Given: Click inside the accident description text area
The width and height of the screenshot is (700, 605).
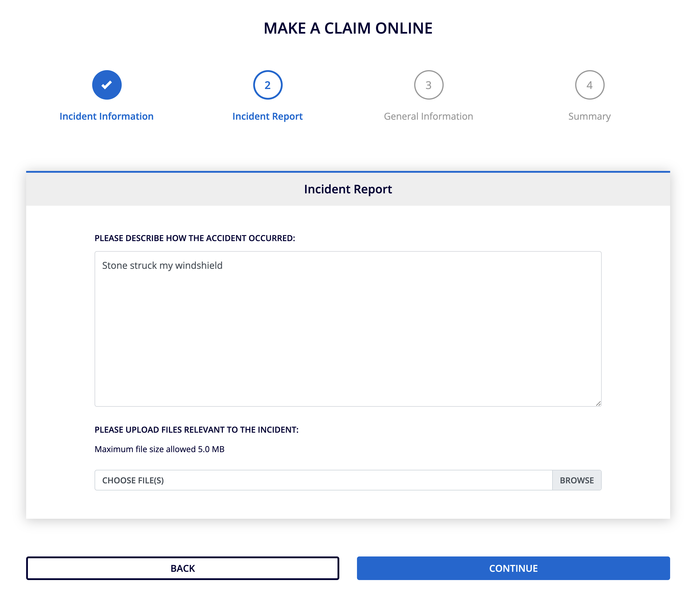Looking at the screenshot, I should tap(348, 338).
